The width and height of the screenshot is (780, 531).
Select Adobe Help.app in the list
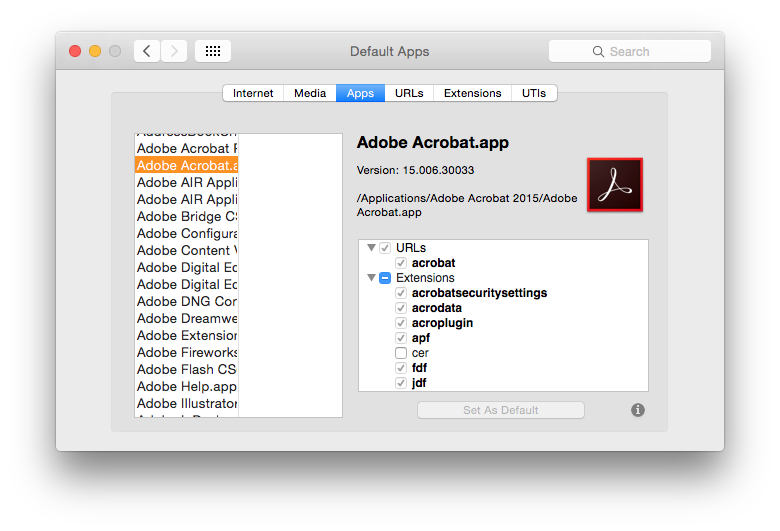point(187,386)
